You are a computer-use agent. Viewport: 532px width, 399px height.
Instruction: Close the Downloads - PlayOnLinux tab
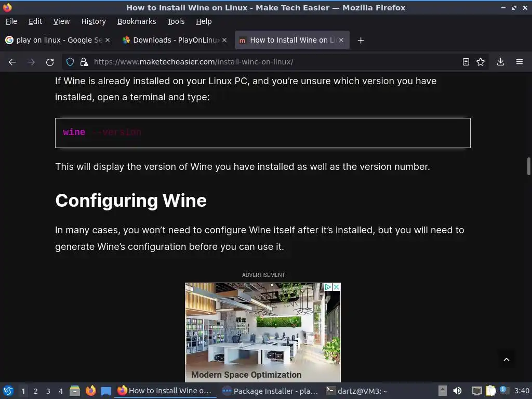click(224, 40)
